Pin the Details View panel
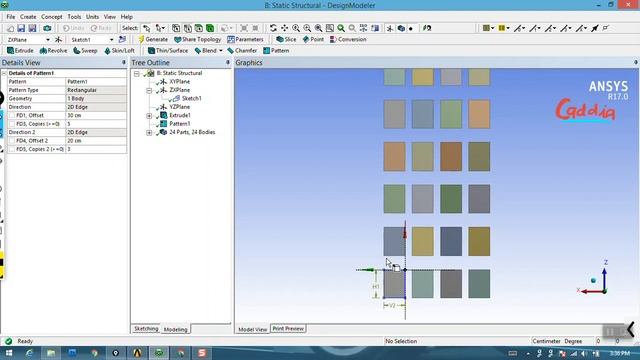This screenshot has height=360, width=640. pyautogui.click(x=124, y=62)
